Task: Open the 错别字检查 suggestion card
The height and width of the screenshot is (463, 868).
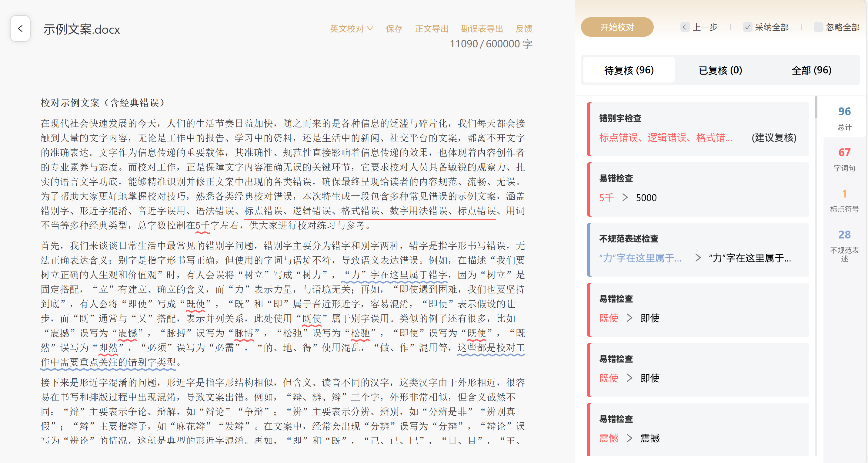Action: [697, 129]
